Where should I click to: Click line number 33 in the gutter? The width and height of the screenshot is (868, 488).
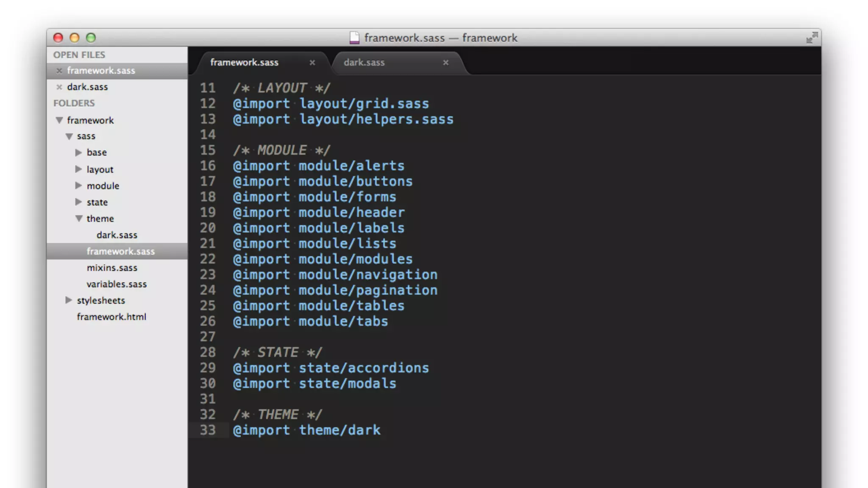click(x=208, y=430)
